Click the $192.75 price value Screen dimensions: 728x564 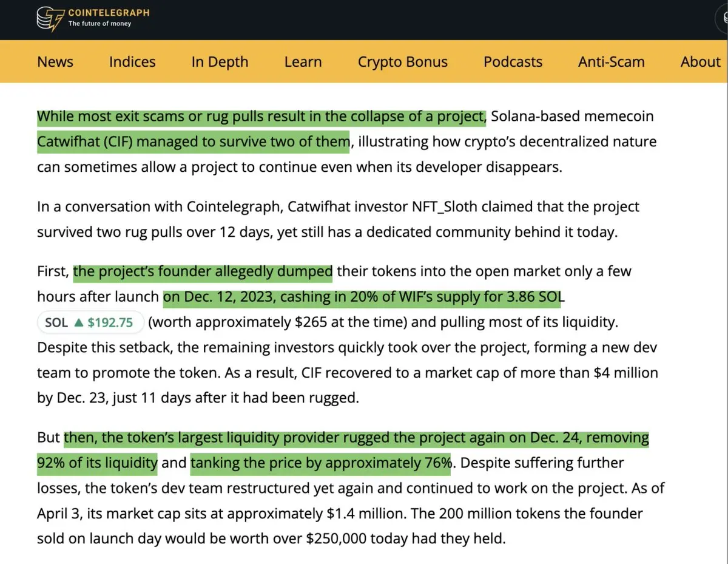pos(110,323)
